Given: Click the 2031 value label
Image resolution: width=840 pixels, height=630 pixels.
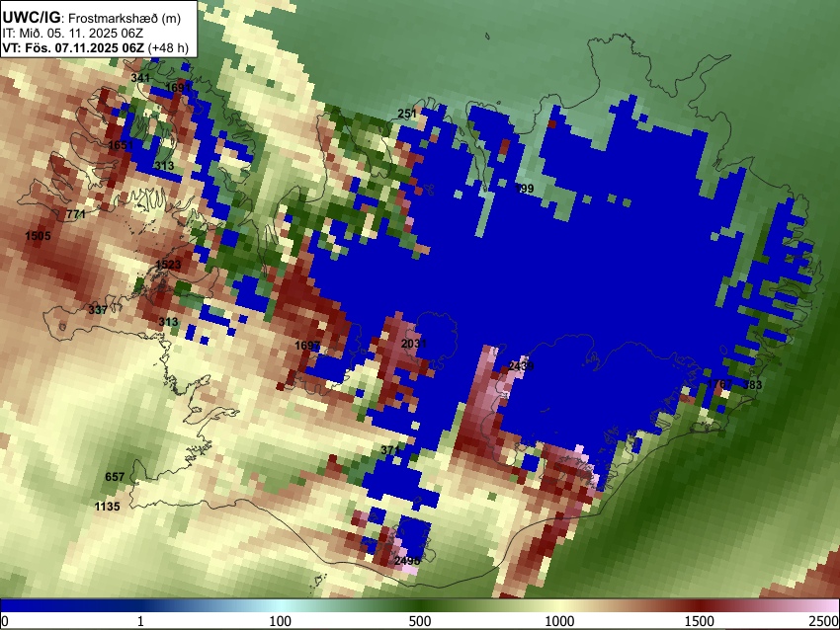Looking at the screenshot, I should (x=414, y=343).
